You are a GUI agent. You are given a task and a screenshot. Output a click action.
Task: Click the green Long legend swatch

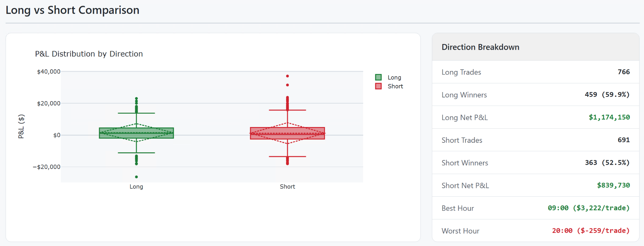[378, 78]
